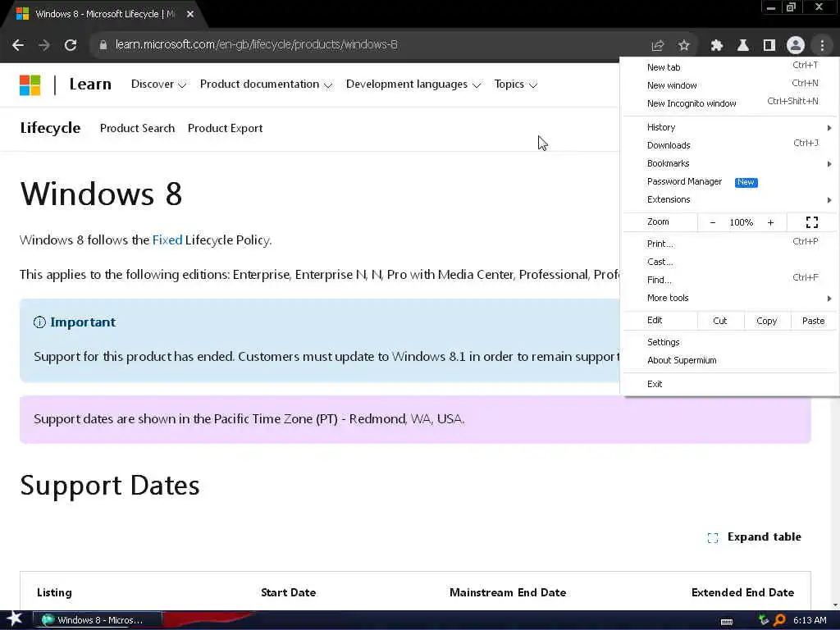The image size is (840, 630).
Task: Open the More tools submenu
Action: (729, 298)
